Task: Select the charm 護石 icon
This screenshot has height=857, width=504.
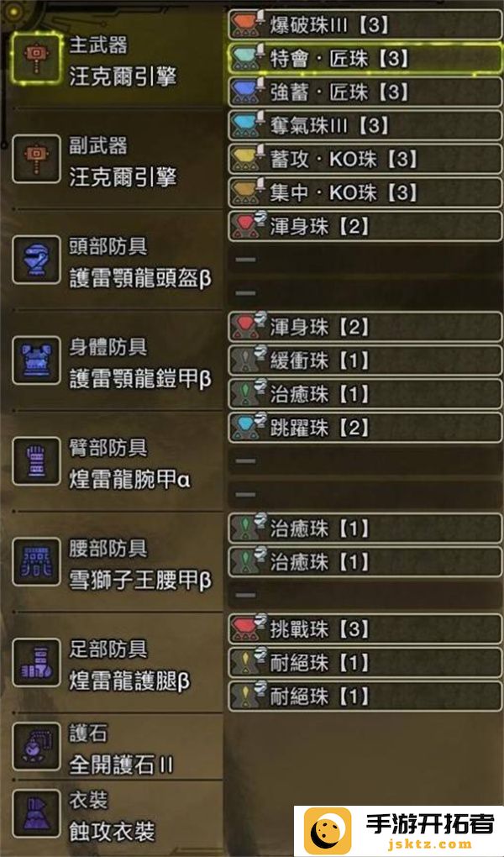Action: [x=36, y=746]
